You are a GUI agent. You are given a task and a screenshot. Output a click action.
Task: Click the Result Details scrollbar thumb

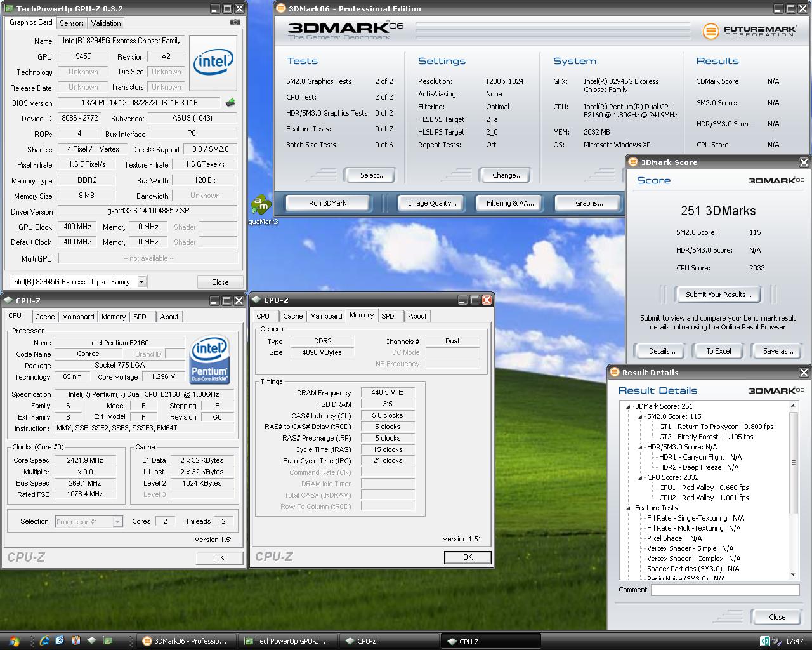(x=793, y=461)
